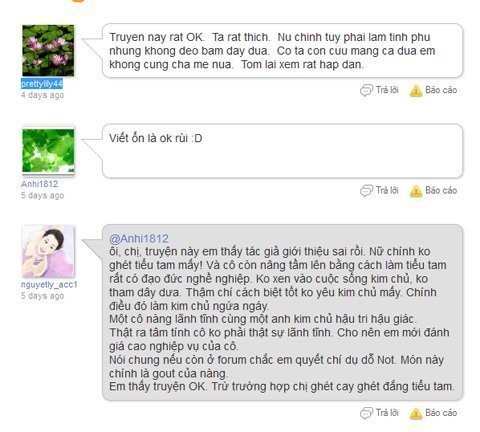Viewport: 480px width, 432px height.
Task: Click the yellow report triangle under nguyetly_acc1's comment
Action: tap(416, 413)
